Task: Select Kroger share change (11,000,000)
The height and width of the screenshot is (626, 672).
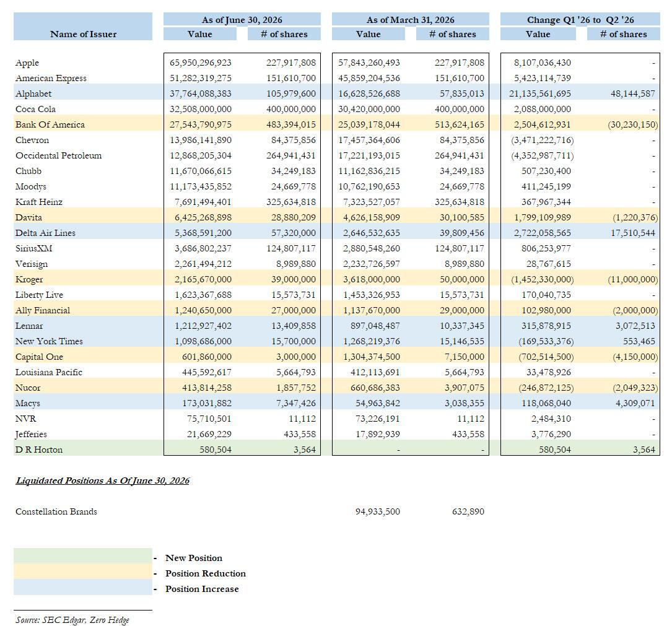Action: pos(632,279)
